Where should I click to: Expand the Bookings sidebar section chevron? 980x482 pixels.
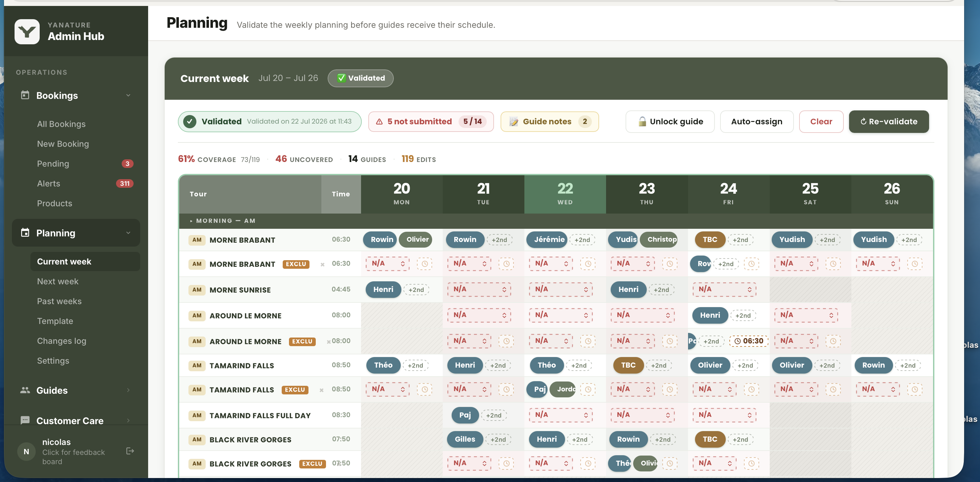128,95
